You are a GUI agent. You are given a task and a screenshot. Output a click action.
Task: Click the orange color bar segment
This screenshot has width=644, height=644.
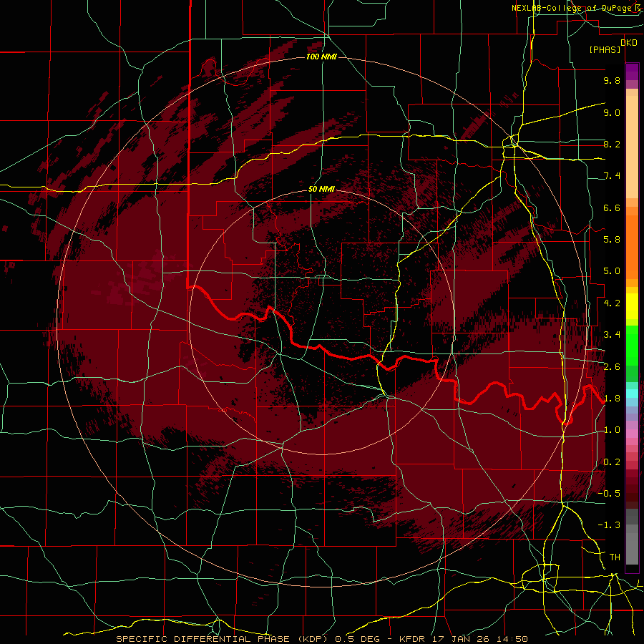click(x=632, y=246)
